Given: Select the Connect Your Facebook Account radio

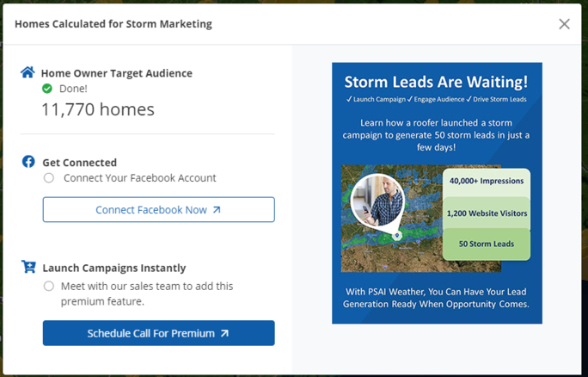Looking at the screenshot, I should point(49,178).
